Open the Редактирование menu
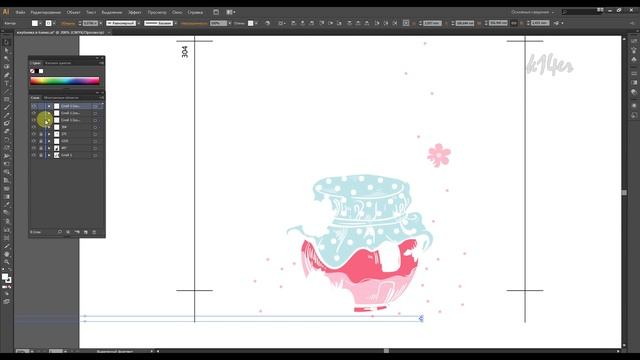Image resolution: width=640 pixels, height=360 pixels. pyautogui.click(x=45, y=12)
